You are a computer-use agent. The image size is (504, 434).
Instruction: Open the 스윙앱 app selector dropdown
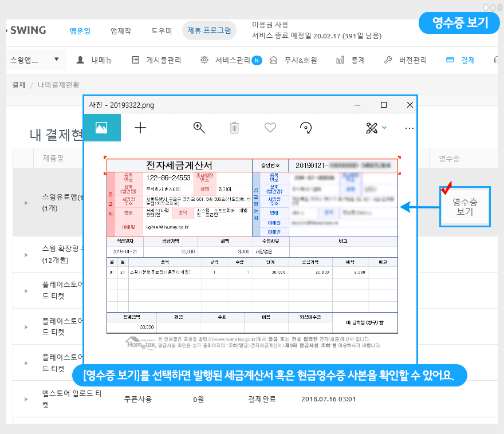pos(34,60)
